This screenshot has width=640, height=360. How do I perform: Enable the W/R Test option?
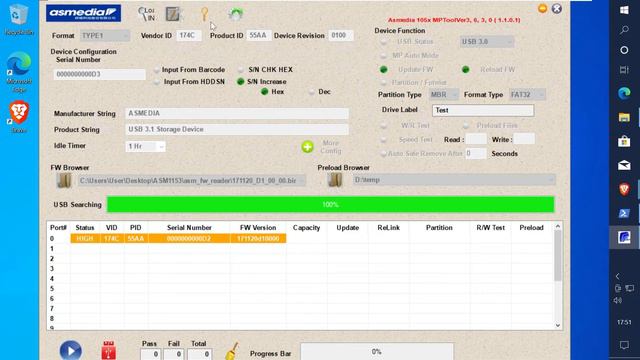tap(384, 126)
